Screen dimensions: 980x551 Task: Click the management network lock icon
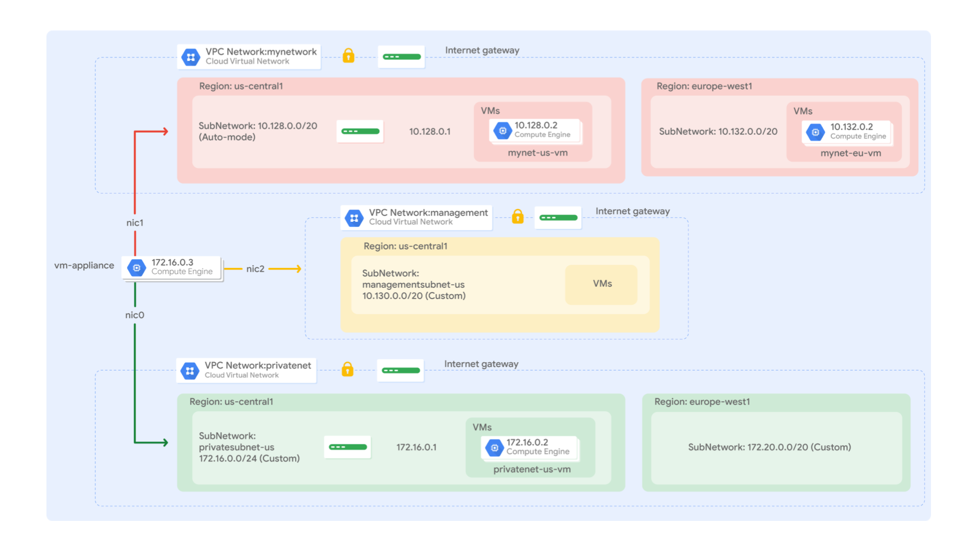(518, 216)
